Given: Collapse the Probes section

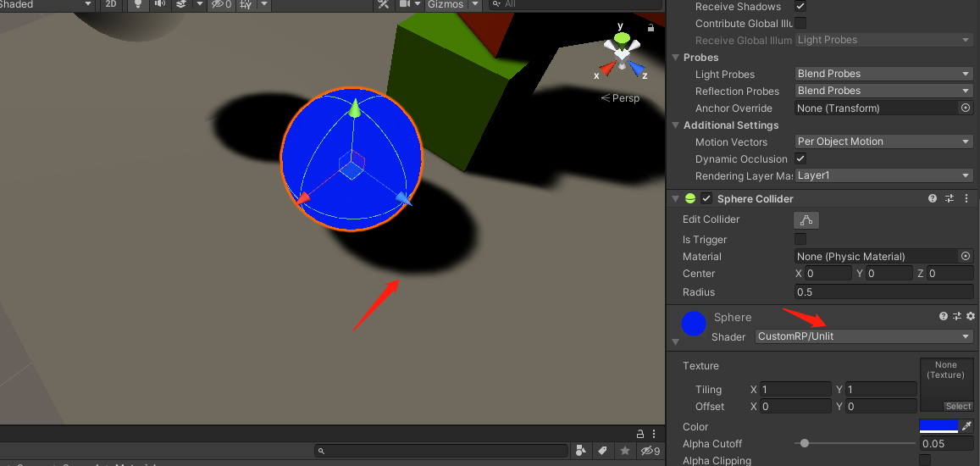Looking at the screenshot, I should (675, 58).
